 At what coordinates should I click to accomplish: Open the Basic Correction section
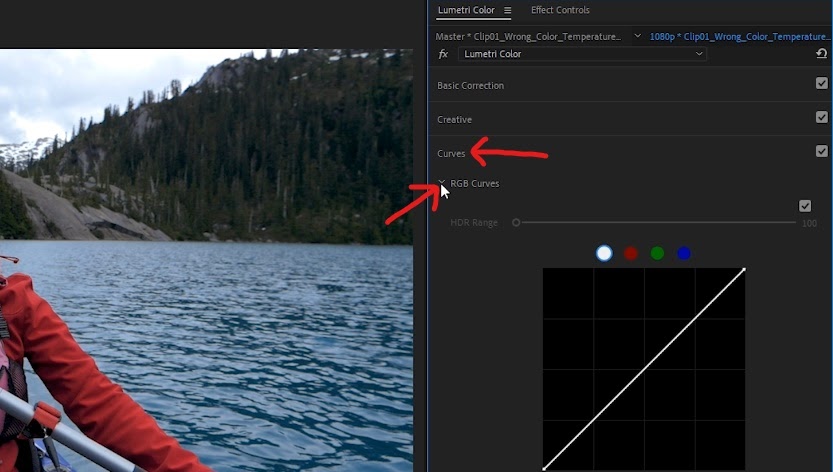(470, 86)
